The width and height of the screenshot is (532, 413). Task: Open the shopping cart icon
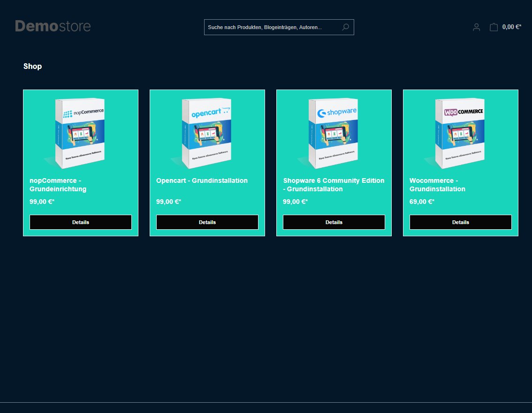coord(494,27)
